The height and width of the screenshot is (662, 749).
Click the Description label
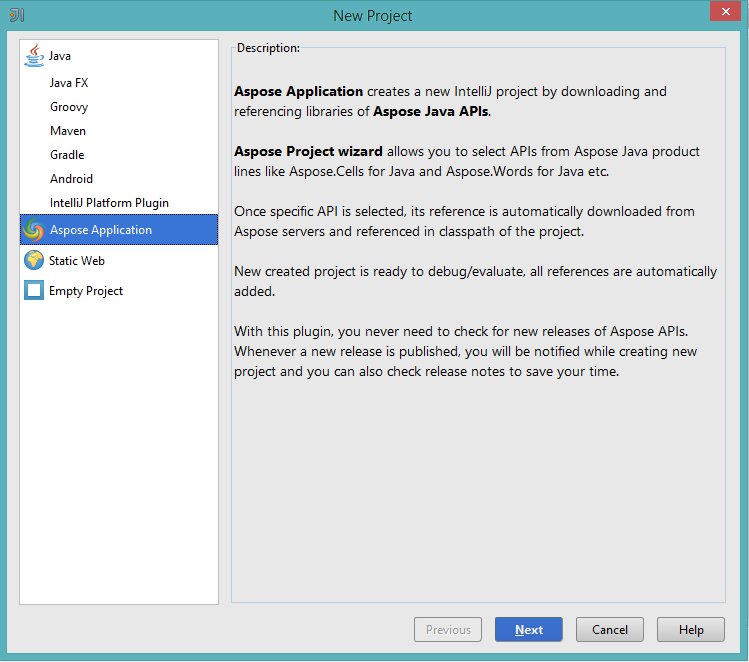268,48
